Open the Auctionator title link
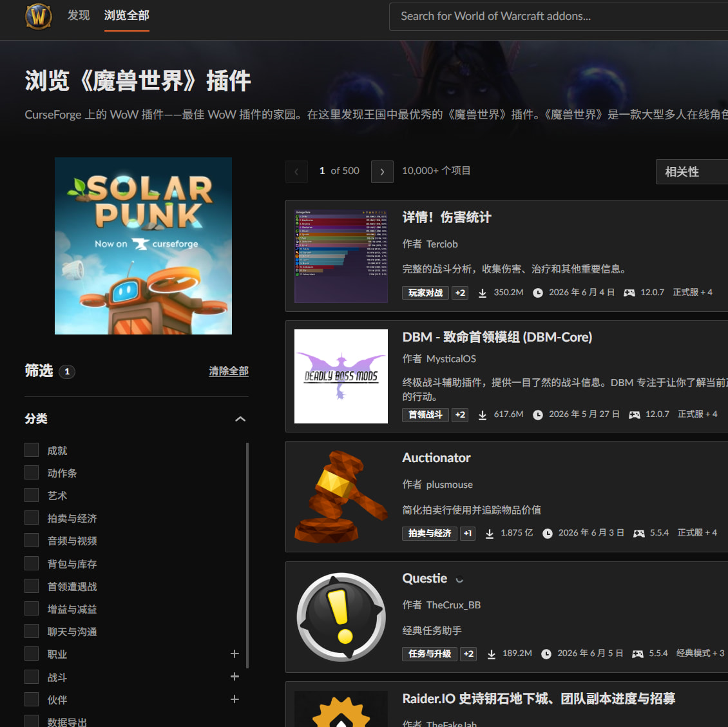 [x=436, y=458]
